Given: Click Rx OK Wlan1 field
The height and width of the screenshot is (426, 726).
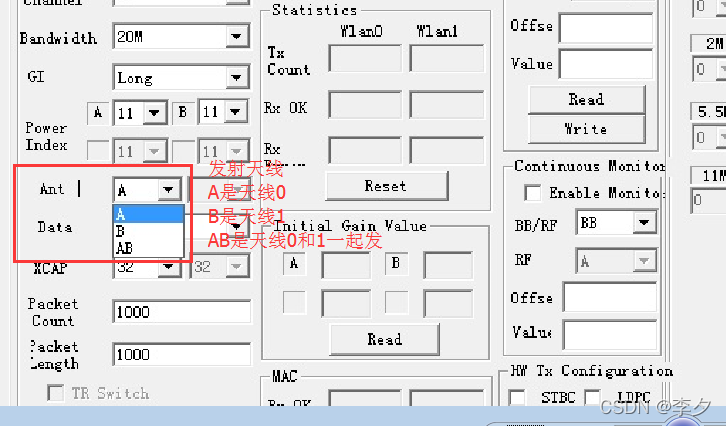Looking at the screenshot, I should click(447, 105).
